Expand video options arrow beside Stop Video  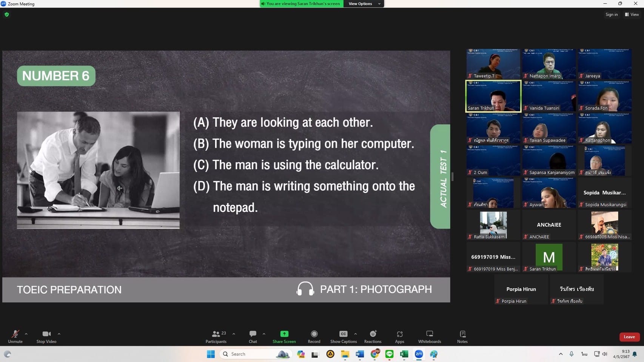[59, 334]
